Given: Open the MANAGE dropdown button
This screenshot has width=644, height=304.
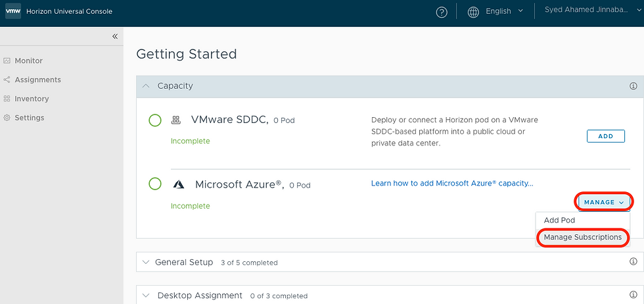Looking at the screenshot, I should pos(604,203).
